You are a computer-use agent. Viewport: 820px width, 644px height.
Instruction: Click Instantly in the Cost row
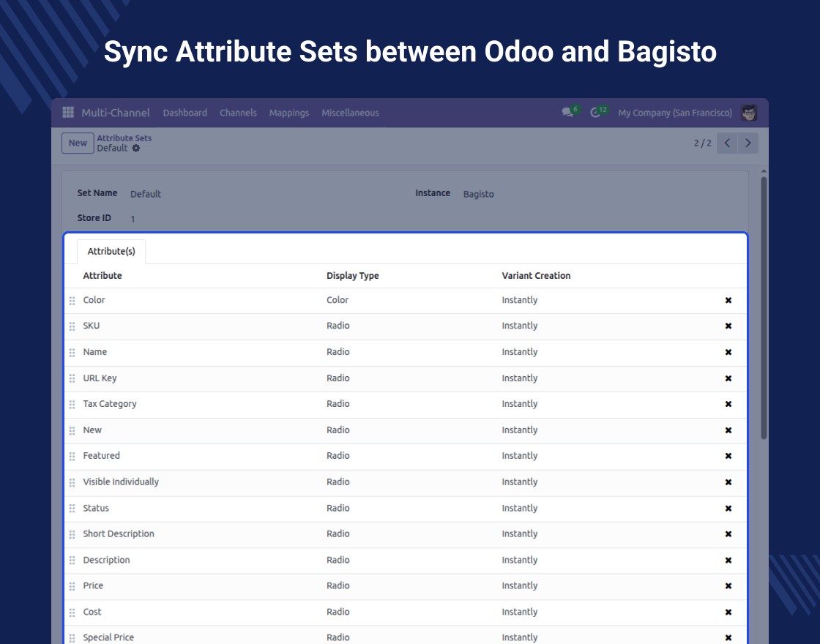519,612
